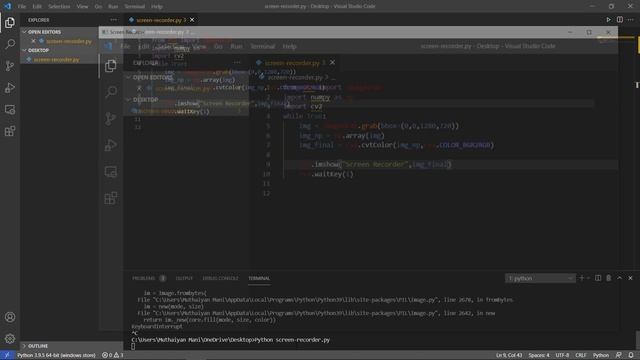The height and width of the screenshot is (360, 640).
Task: Click Explorer icon in Screen Recorder window
Action: click(x=111, y=66)
